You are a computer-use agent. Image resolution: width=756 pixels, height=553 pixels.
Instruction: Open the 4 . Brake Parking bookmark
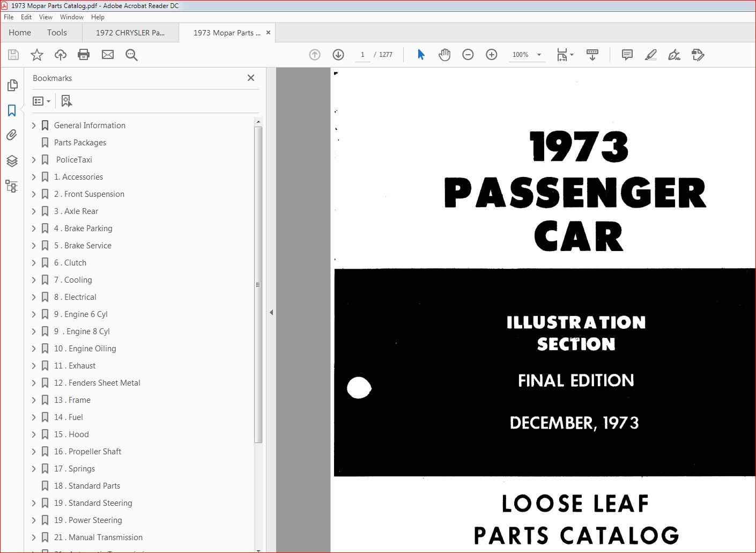[83, 228]
